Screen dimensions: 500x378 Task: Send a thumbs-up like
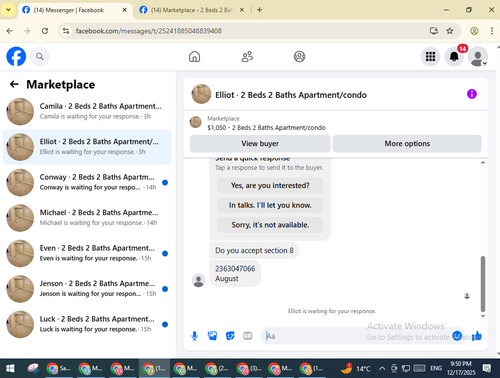[477, 336]
